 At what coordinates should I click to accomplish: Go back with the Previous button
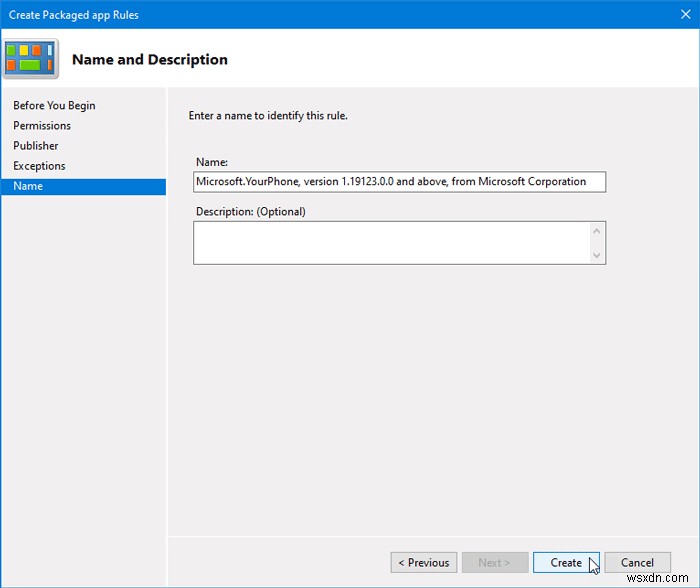click(423, 562)
